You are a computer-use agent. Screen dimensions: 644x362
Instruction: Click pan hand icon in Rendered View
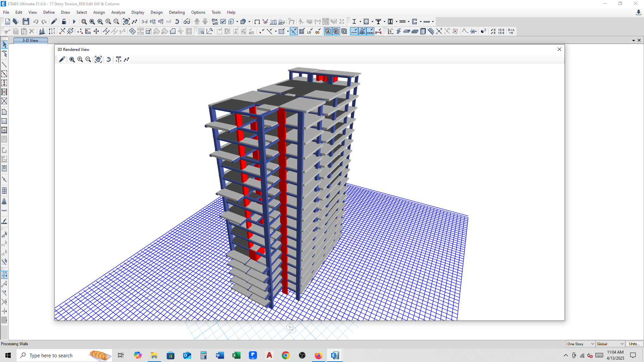98,59
